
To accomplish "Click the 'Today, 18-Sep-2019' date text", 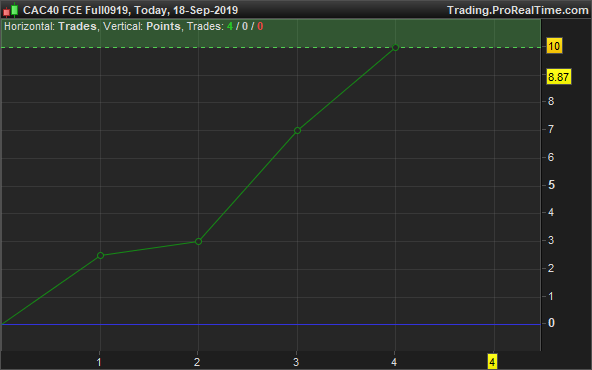I will pyautogui.click(x=186, y=10).
